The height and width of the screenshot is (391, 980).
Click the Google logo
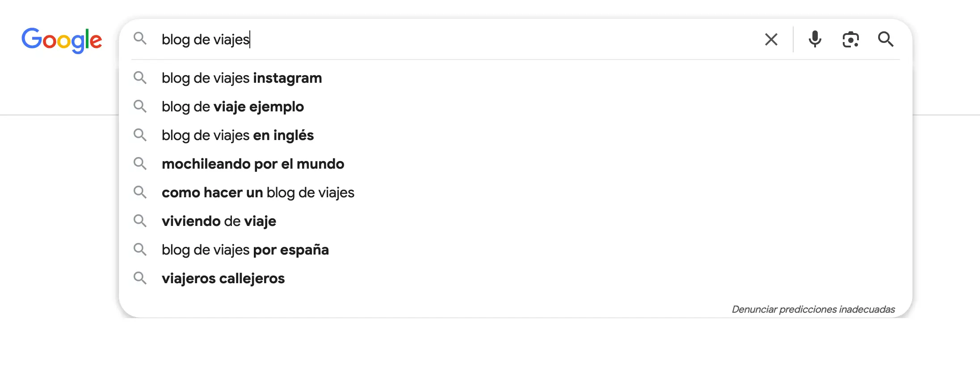pyautogui.click(x=62, y=40)
